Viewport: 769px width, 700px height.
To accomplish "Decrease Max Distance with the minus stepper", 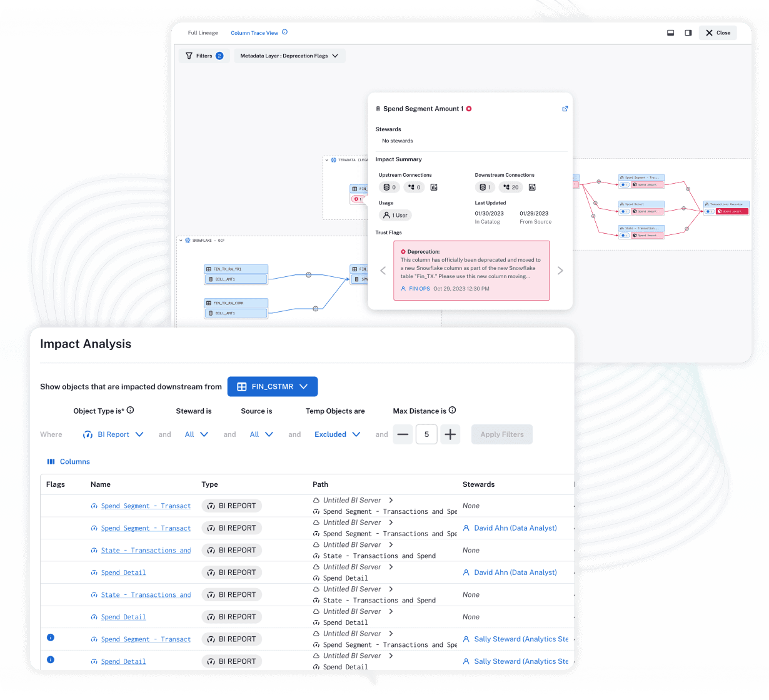I will [x=403, y=434].
